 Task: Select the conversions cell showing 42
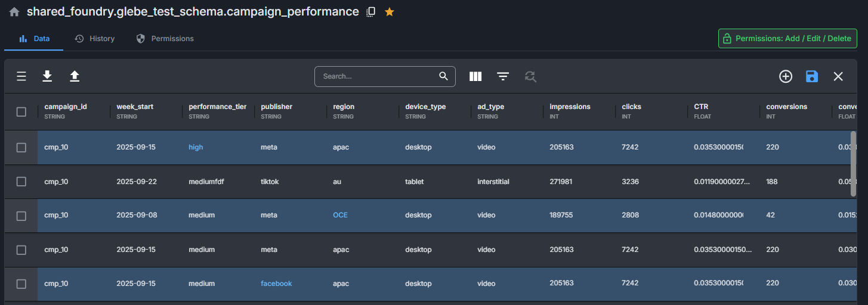(x=795, y=215)
